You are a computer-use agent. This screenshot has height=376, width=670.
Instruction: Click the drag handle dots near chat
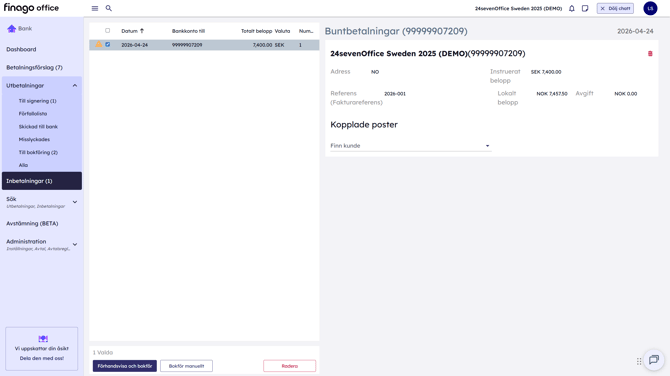pos(639,361)
